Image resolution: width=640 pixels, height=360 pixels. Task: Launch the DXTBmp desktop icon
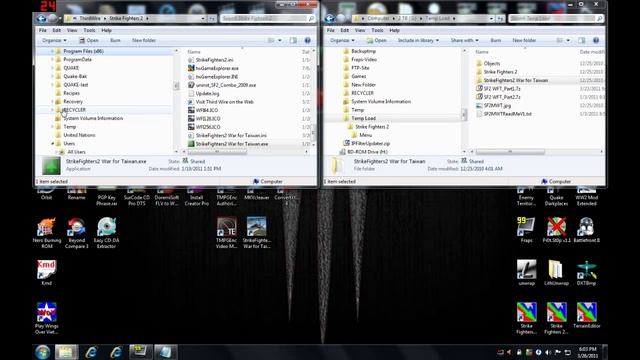tap(587, 272)
